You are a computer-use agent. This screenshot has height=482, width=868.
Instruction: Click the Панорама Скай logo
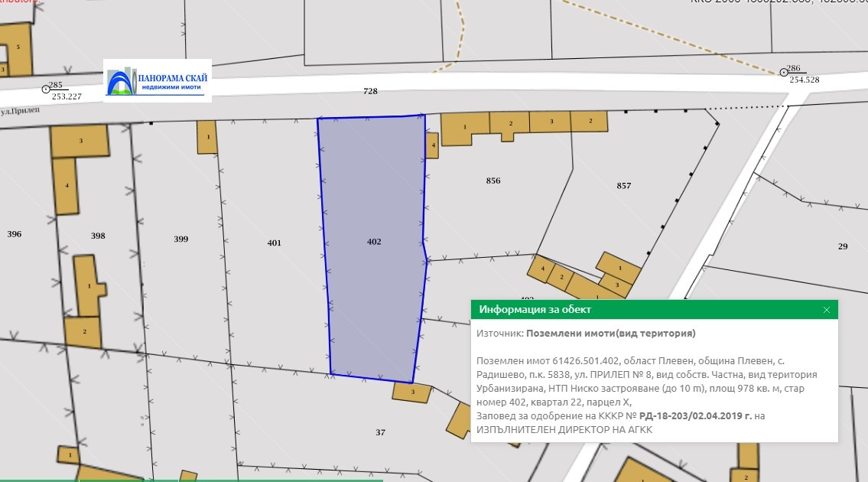click(x=158, y=80)
